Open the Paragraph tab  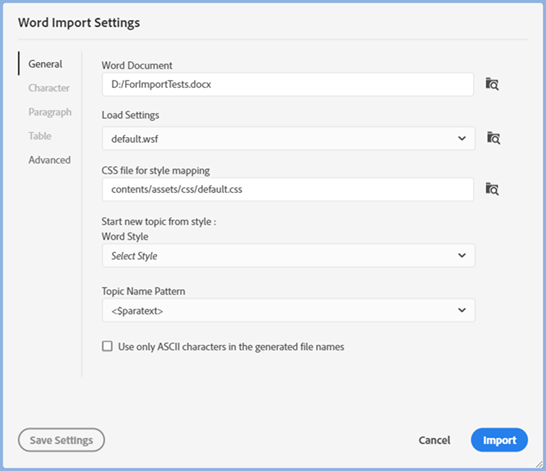point(50,112)
